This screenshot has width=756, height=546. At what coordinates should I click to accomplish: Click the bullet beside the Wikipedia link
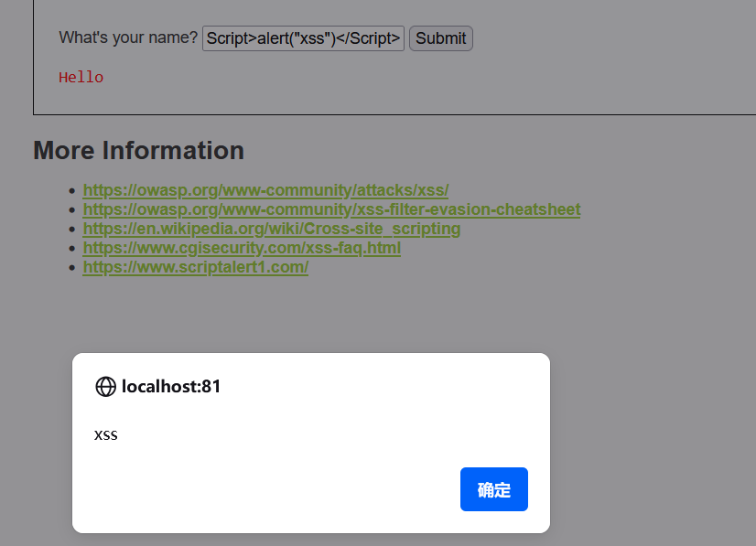point(72,230)
